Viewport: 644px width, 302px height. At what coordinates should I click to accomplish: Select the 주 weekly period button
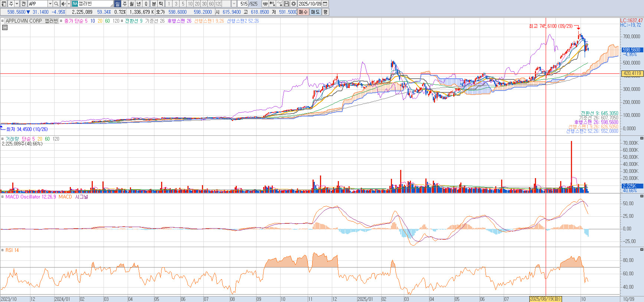[124, 4]
